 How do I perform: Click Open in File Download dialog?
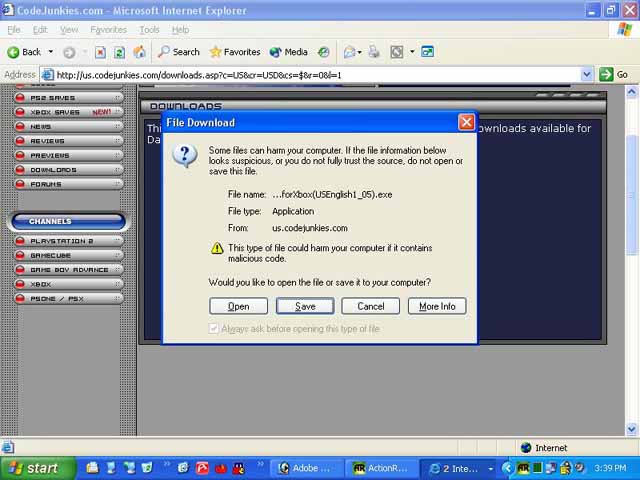(238, 306)
